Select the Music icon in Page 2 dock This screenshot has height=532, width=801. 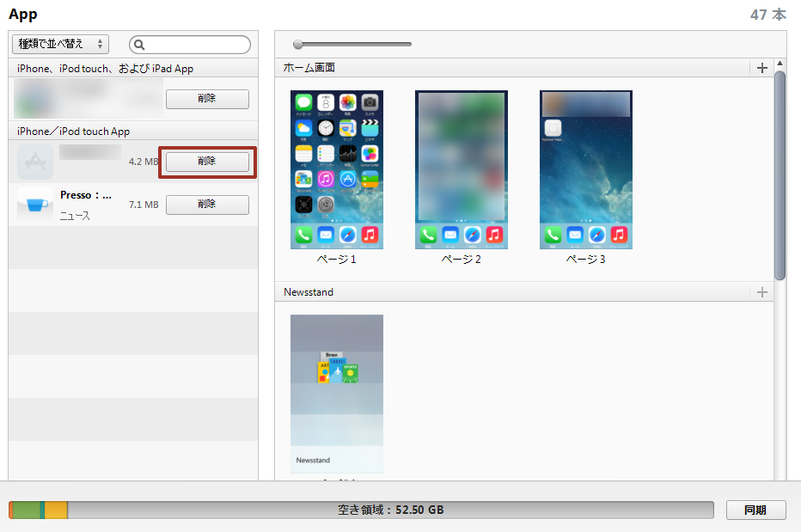(494, 235)
